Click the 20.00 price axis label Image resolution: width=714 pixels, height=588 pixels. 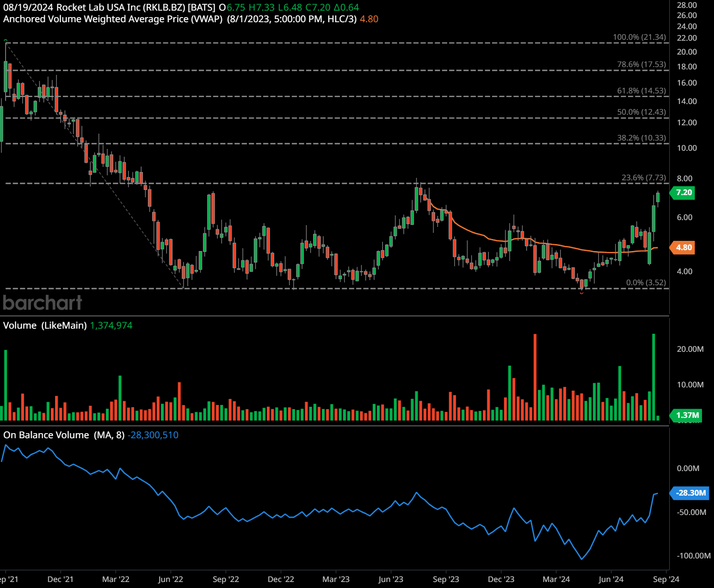[687, 52]
